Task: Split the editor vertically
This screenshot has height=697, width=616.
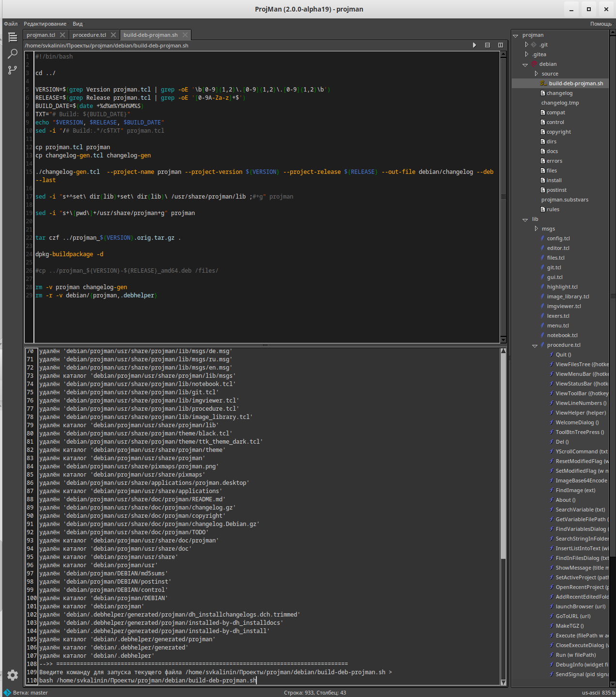Action: point(500,45)
